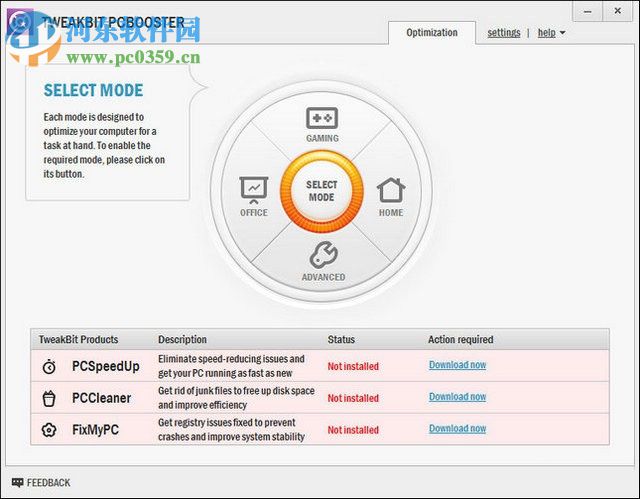Viewport: 640px width, 499px height.
Task: Click PCCleaner's Not installed status
Action: pyautogui.click(x=353, y=398)
